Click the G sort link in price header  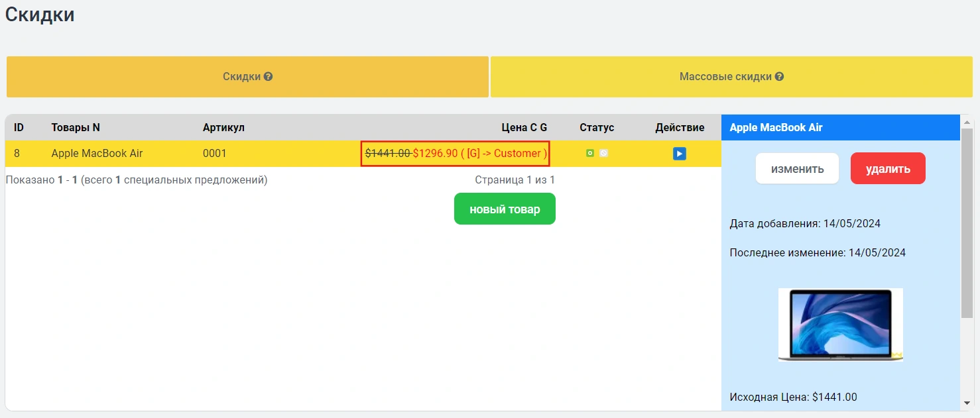coord(544,127)
